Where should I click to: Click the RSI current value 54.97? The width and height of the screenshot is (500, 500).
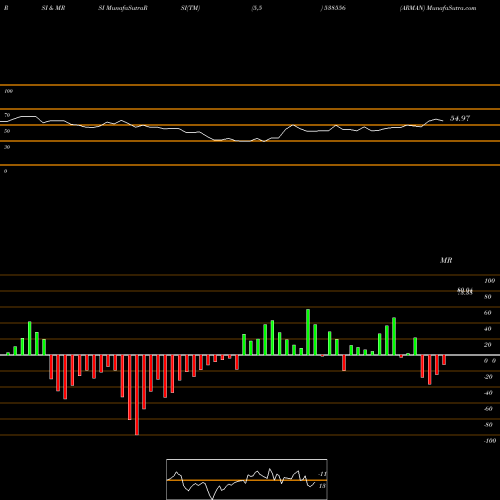pyautogui.click(x=460, y=118)
